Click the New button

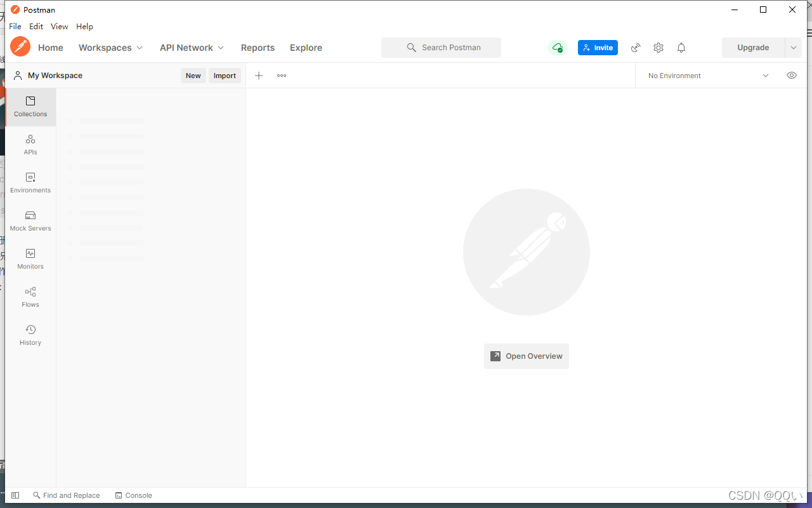(x=193, y=76)
